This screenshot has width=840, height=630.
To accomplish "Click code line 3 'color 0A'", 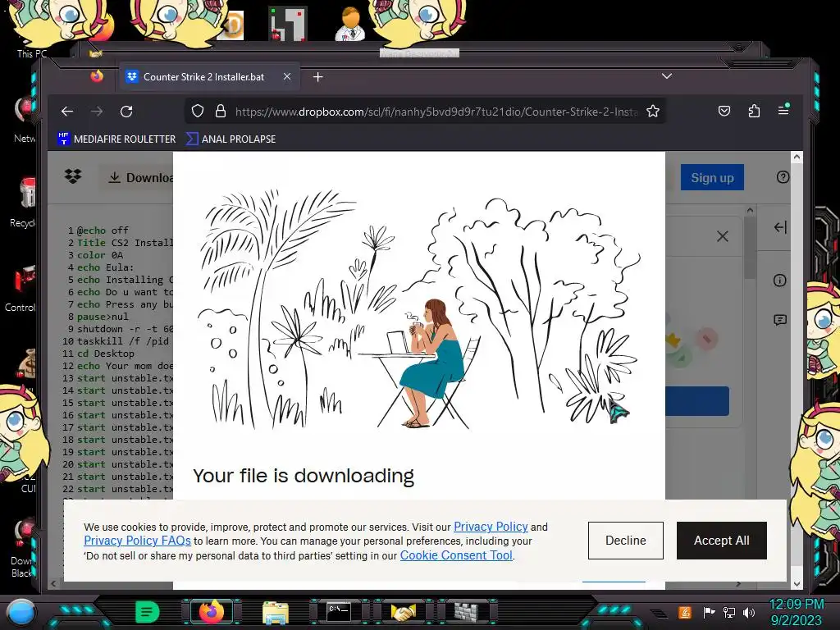I will coord(100,255).
